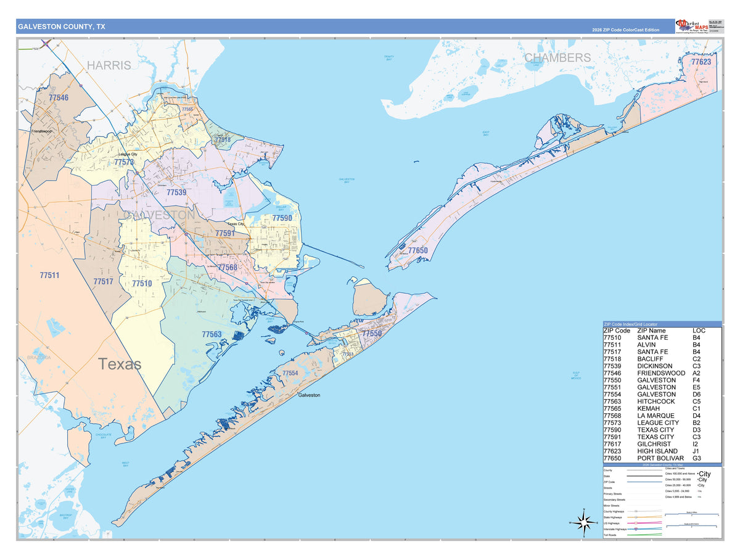Click the 77546 ZIP label on the map
The width and height of the screenshot is (740, 560).
(59, 98)
